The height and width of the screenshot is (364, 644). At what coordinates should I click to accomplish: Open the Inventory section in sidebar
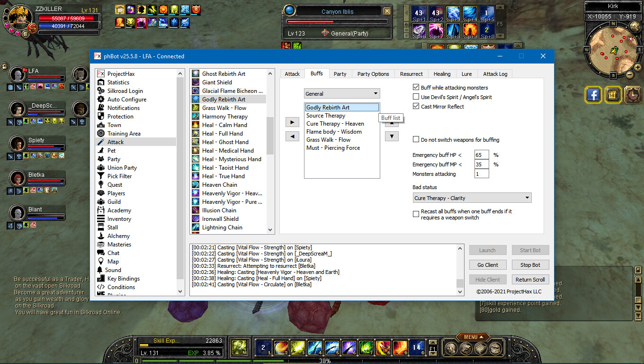pos(119,219)
